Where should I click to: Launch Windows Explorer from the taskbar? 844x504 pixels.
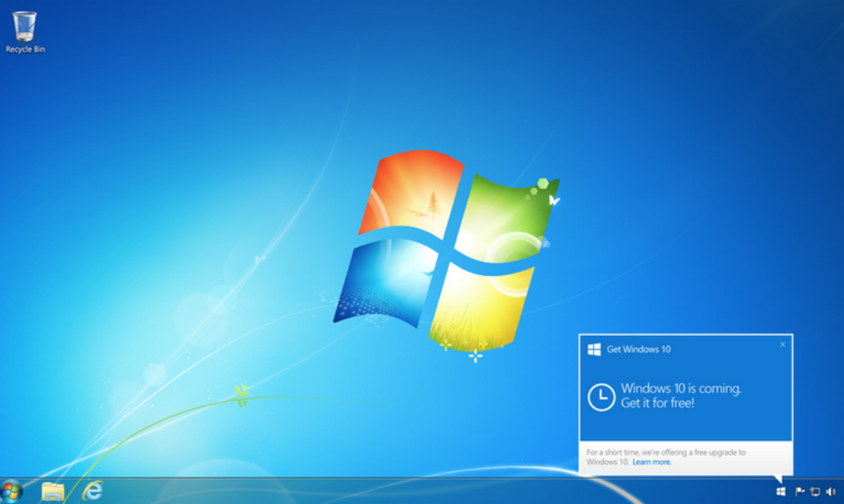[52, 491]
